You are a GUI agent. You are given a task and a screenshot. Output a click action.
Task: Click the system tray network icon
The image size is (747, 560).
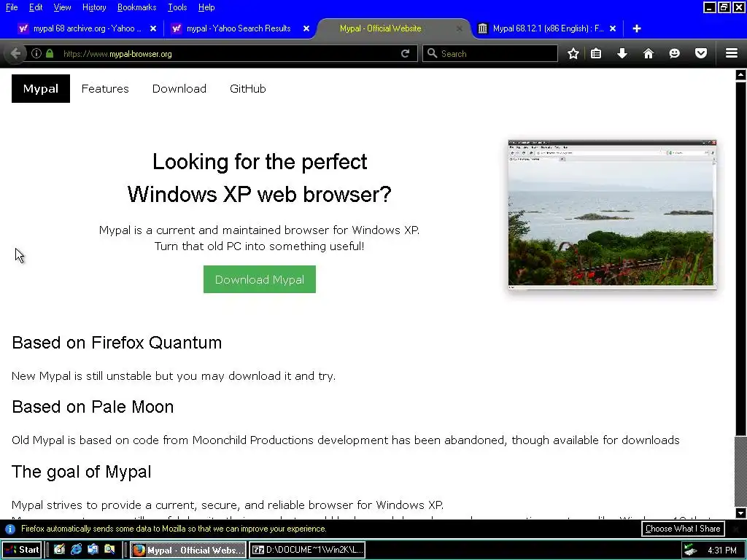click(x=690, y=550)
